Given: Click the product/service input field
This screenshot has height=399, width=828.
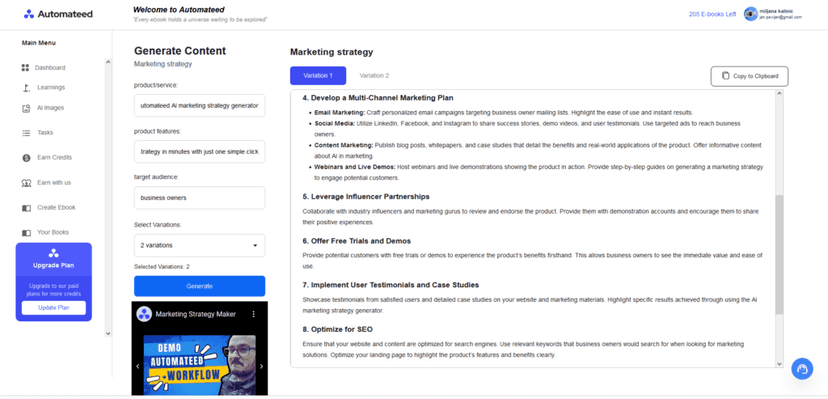Looking at the screenshot, I should tap(200, 106).
